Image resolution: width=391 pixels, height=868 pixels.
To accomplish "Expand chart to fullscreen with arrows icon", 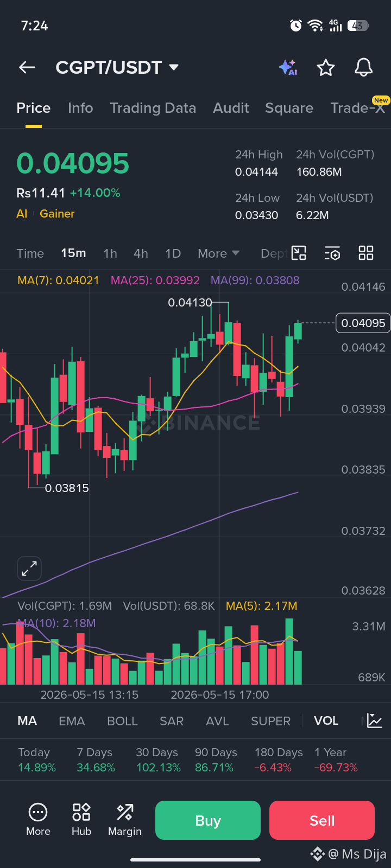I will [x=29, y=569].
